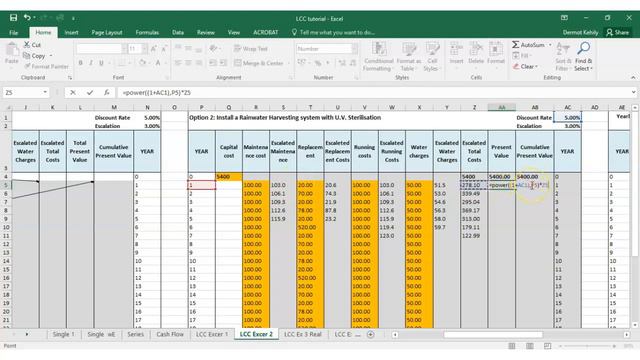The image size is (640, 360).
Task: Click Merge & Center
Action: point(258,63)
